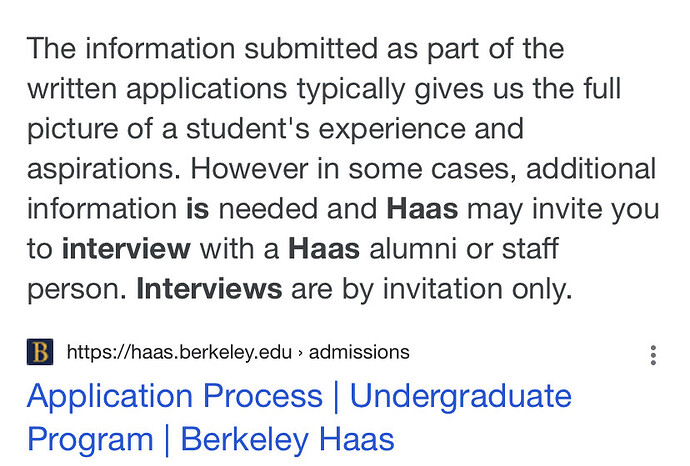Click the word "aspirations" in snippet

tap(104, 170)
